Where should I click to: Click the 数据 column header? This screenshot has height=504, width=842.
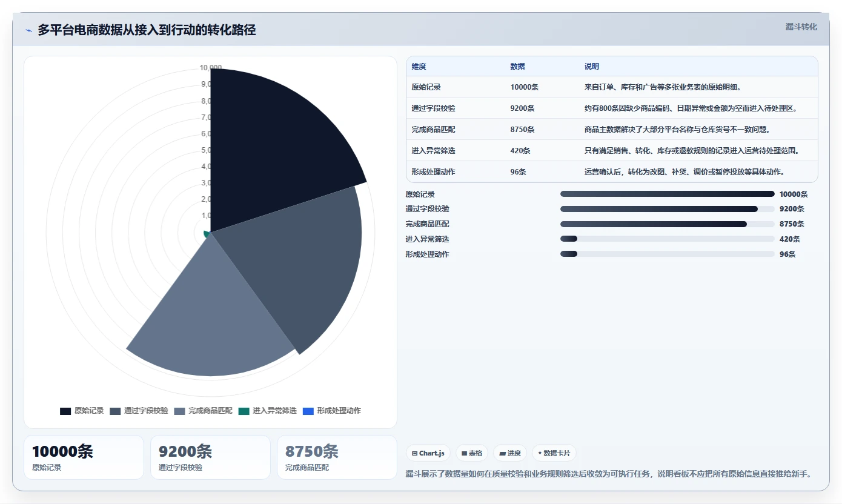[517, 67]
